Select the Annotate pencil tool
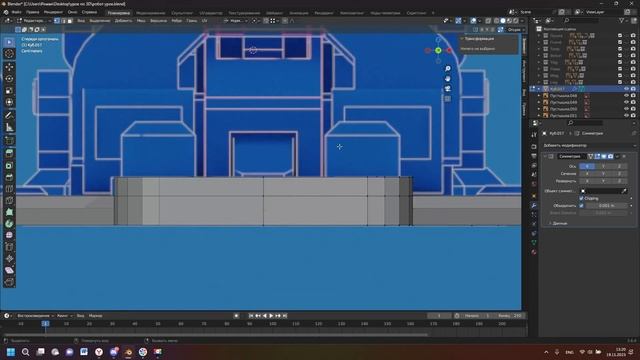 pyautogui.click(x=9, y=116)
